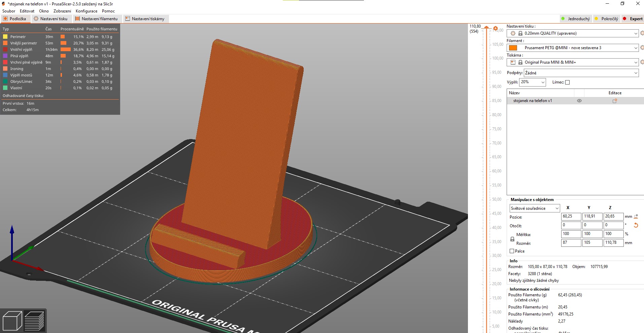Click top thumb of vertical layer slider
The image size is (644, 333).
[x=486, y=28]
